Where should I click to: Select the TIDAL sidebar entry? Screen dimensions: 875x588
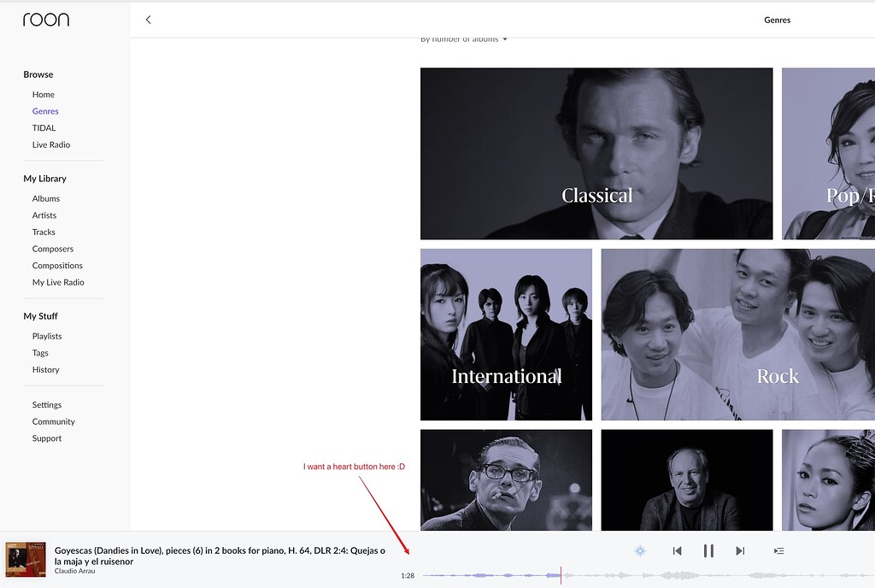pos(44,127)
